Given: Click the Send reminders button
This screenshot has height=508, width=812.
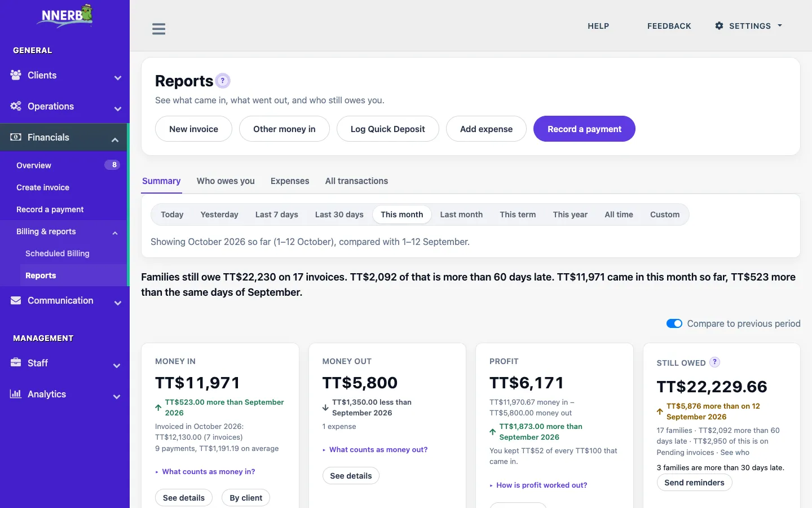Looking at the screenshot, I should pos(694,483).
